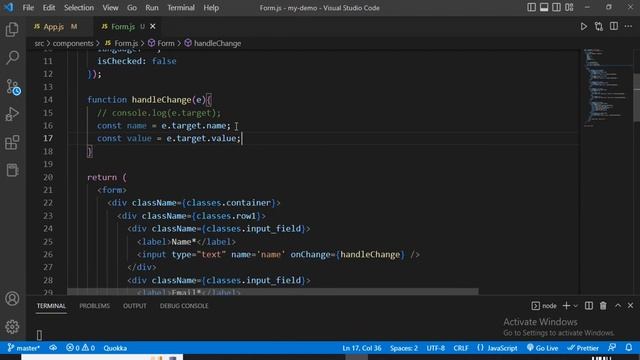Image resolution: width=640 pixels, height=360 pixels.
Task: Switch to the TERMINAL panel tab
Action: click(51, 306)
